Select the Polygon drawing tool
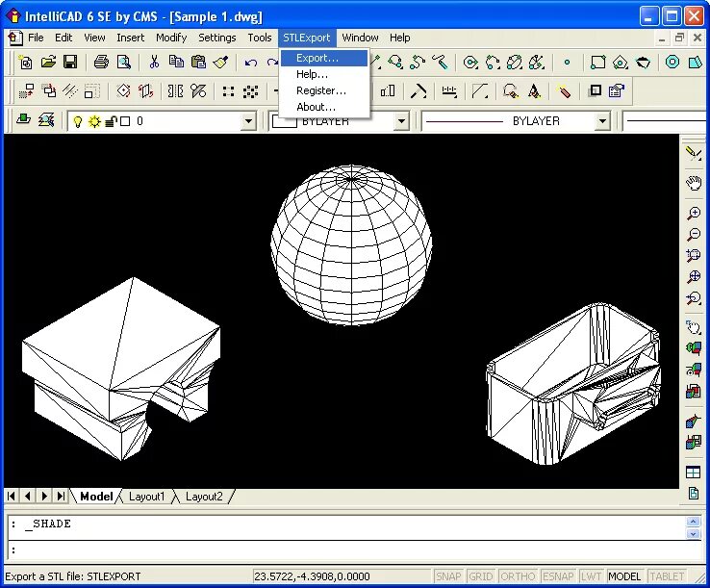710x588 pixels. coord(621,62)
